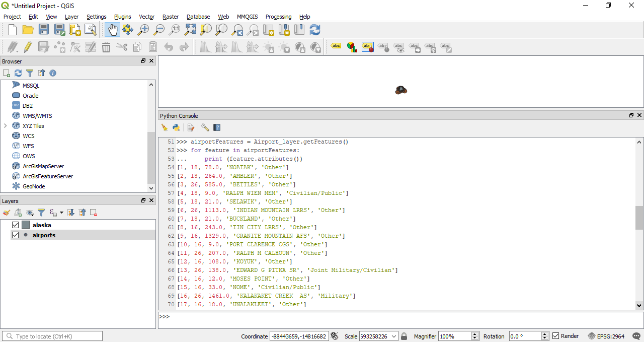The height and width of the screenshot is (342, 644).
Task: Click Remove Layer/Group icon in Layers panel
Action: click(94, 213)
